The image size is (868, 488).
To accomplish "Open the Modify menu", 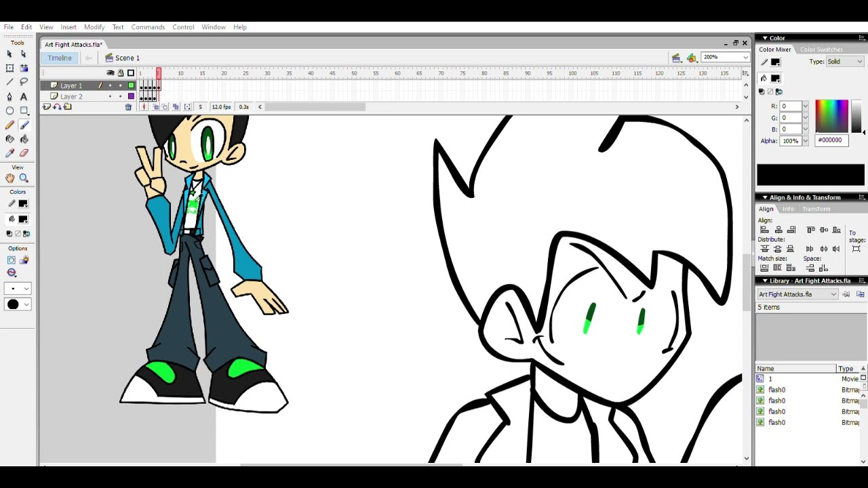I will (x=94, y=27).
